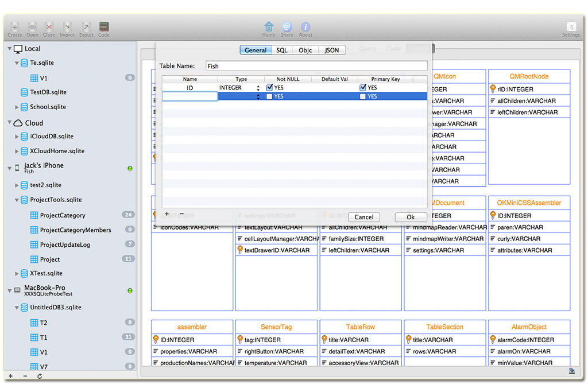This screenshot has height=392, width=588.
Task: Open the type dropdown of the new row
Action: (258, 96)
